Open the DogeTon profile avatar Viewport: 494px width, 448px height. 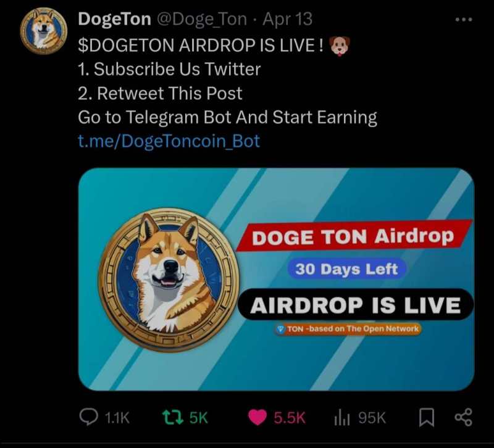coord(43,31)
